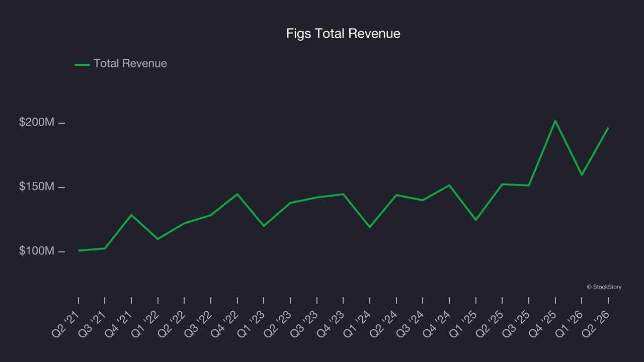Click the 'Q4 '22' x-axis label

(225, 324)
